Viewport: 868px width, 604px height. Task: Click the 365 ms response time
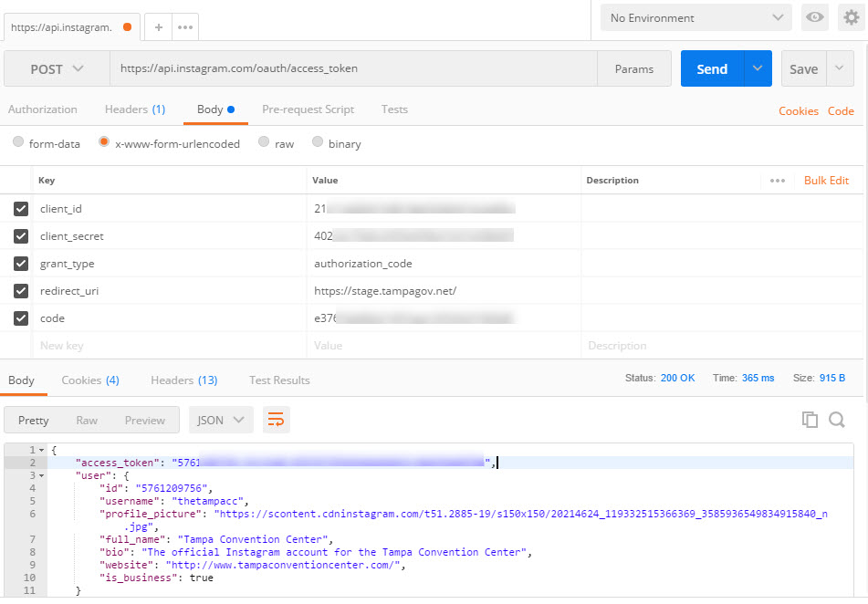758,378
